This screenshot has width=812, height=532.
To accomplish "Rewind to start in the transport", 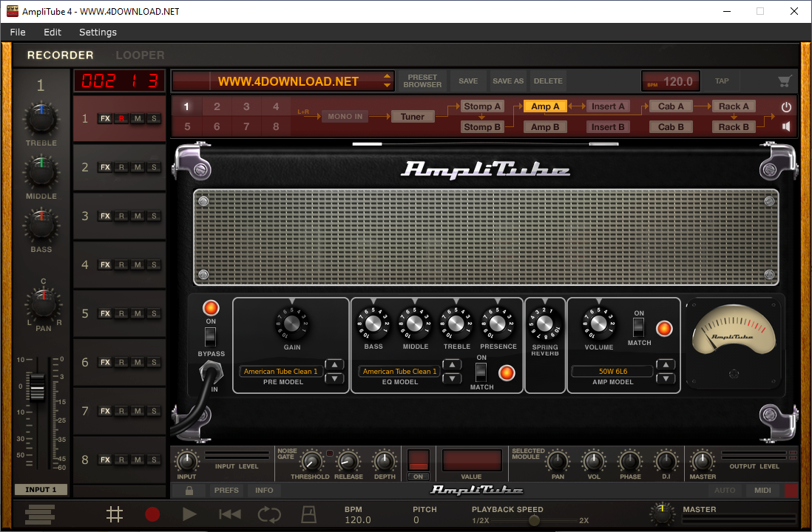I will [x=230, y=514].
